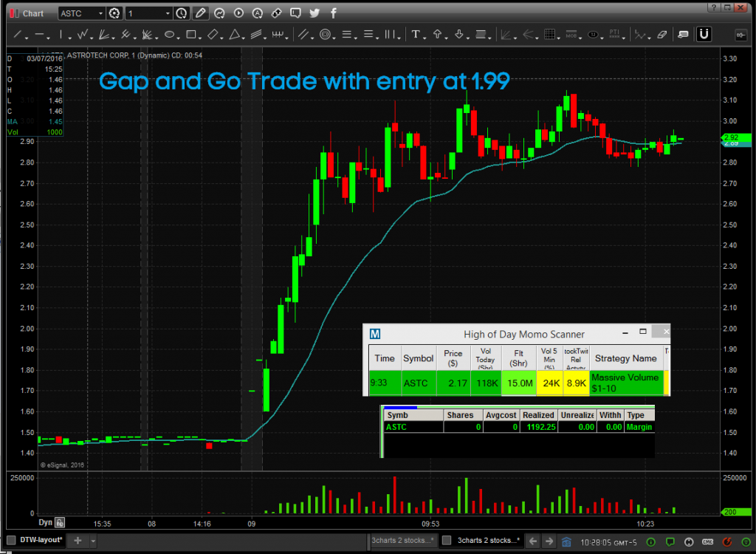Go to next page with right arrow

(549, 541)
